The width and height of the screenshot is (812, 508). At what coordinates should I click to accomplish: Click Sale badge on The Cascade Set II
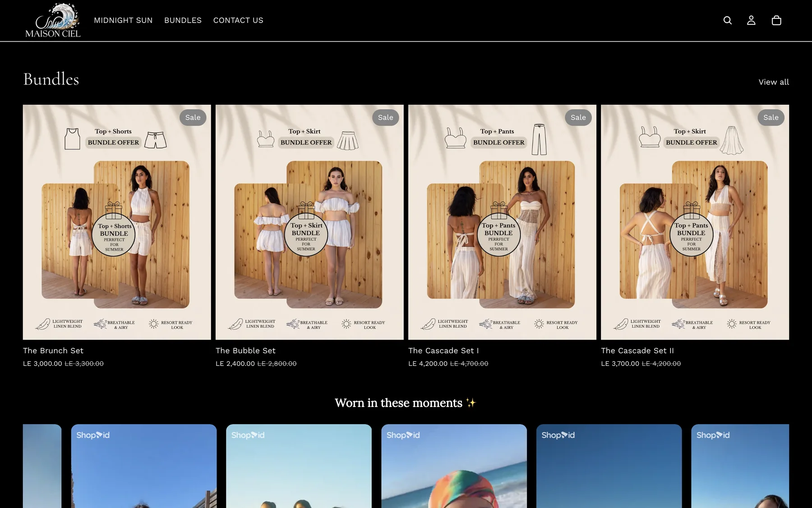(770, 117)
